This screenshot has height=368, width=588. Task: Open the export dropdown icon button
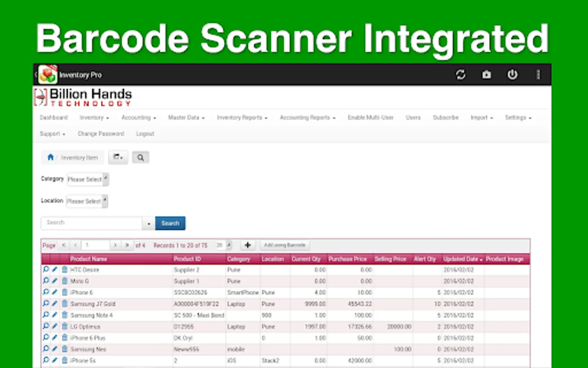(118, 157)
